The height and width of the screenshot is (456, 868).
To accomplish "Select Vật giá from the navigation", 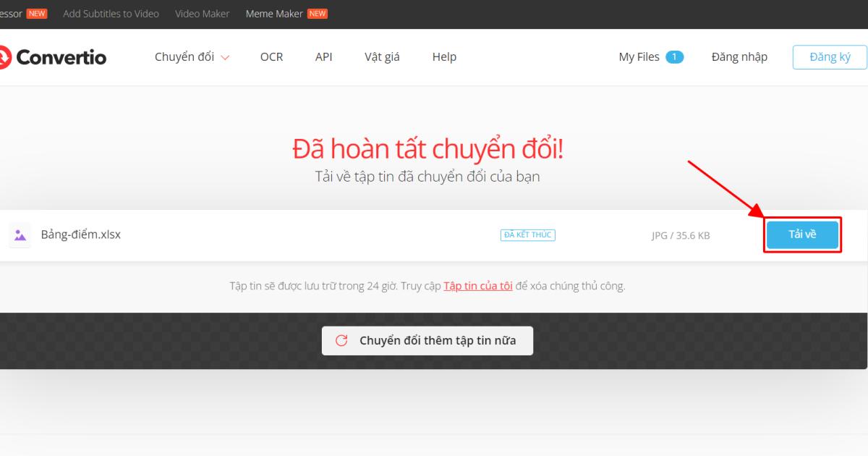I will 381,56.
